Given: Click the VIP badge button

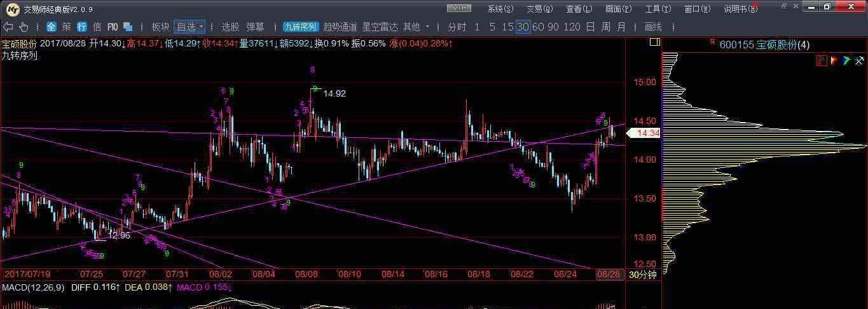Looking at the screenshot, I should coord(459,8).
